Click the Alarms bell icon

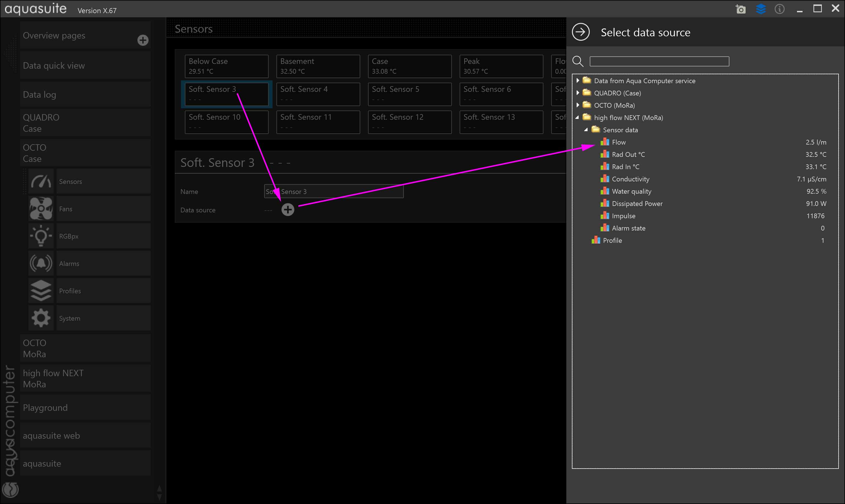tap(41, 263)
